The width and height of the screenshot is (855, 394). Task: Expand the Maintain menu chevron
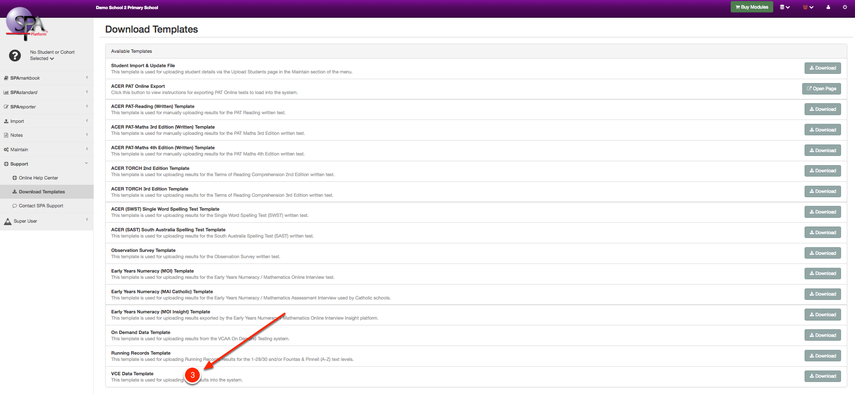coord(87,149)
